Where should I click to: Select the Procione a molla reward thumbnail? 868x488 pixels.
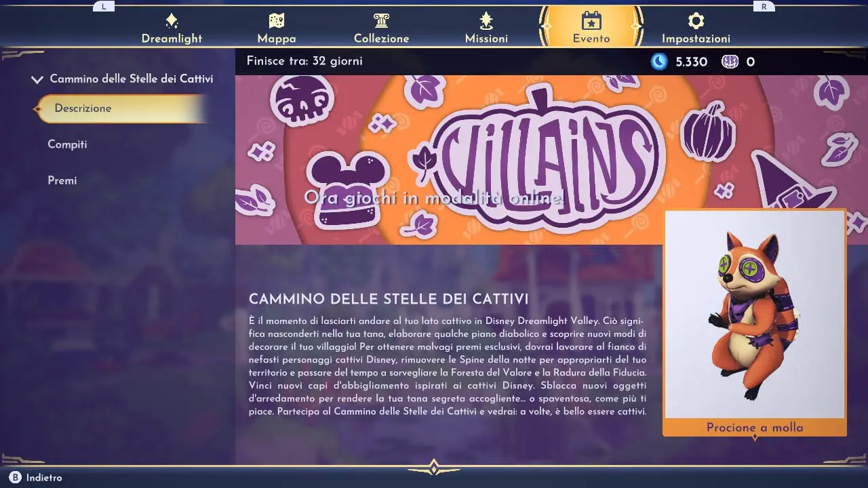point(755,314)
